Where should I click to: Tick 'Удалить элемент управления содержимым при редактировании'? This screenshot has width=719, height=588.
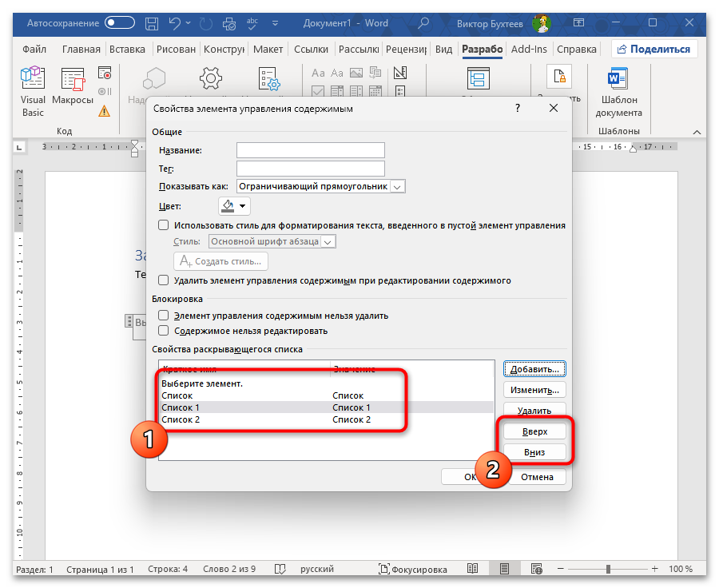tap(164, 280)
